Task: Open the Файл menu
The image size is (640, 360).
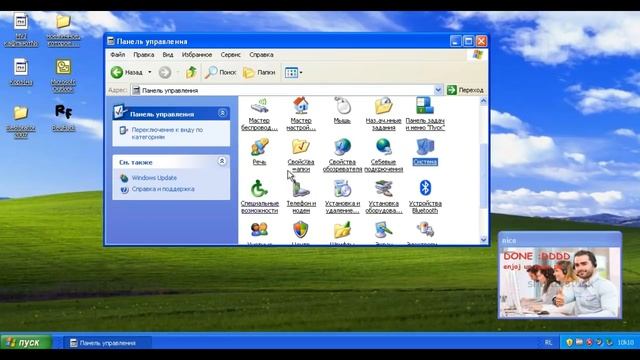Action: (x=118, y=54)
